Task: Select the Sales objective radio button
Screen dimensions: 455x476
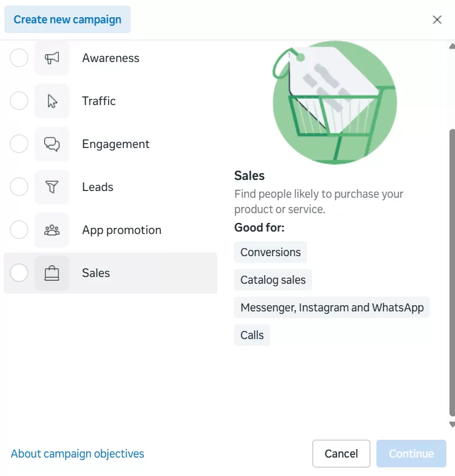Action: (19, 273)
